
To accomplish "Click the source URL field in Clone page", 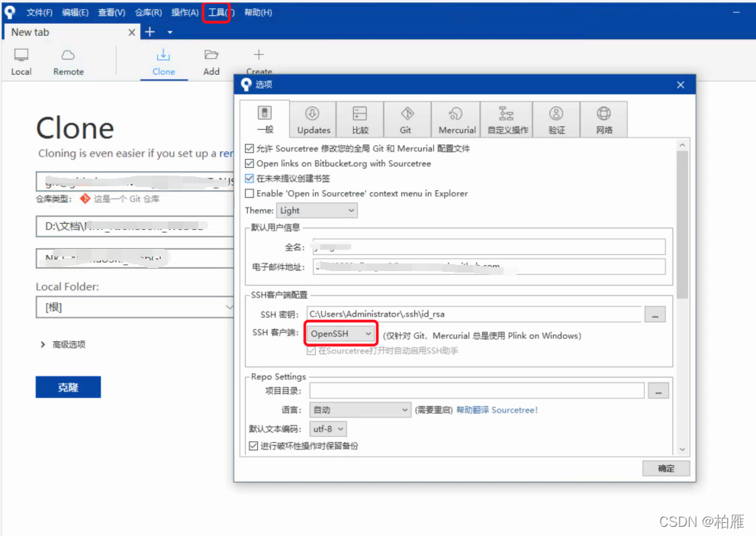I will [x=136, y=182].
